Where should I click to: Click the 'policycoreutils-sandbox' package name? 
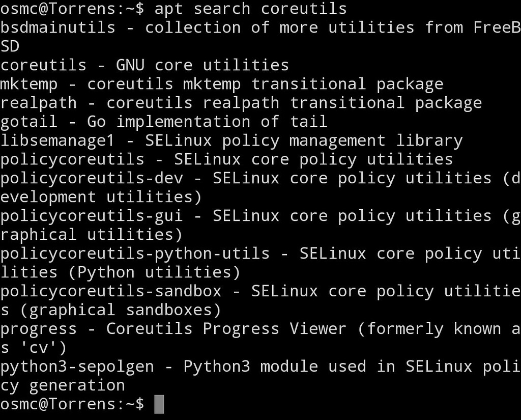pyautogui.click(x=111, y=292)
